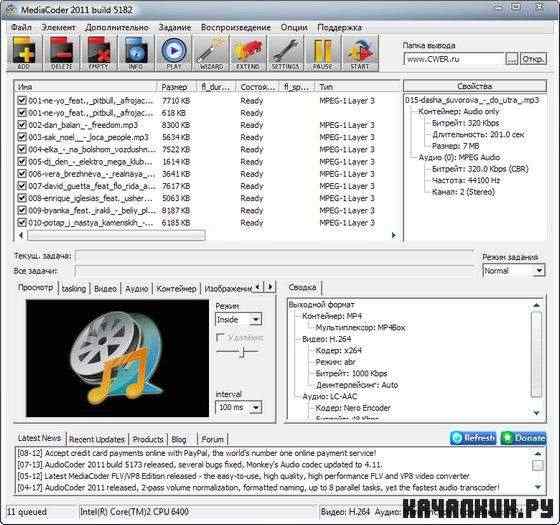Switch to the Products tab
This screenshot has width=560, height=525.
(148, 439)
